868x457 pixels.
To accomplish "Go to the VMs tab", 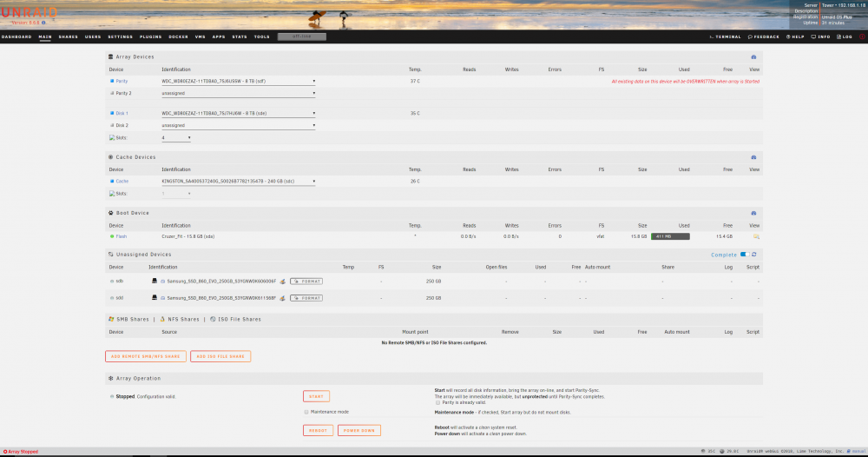I will coord(201,37).
